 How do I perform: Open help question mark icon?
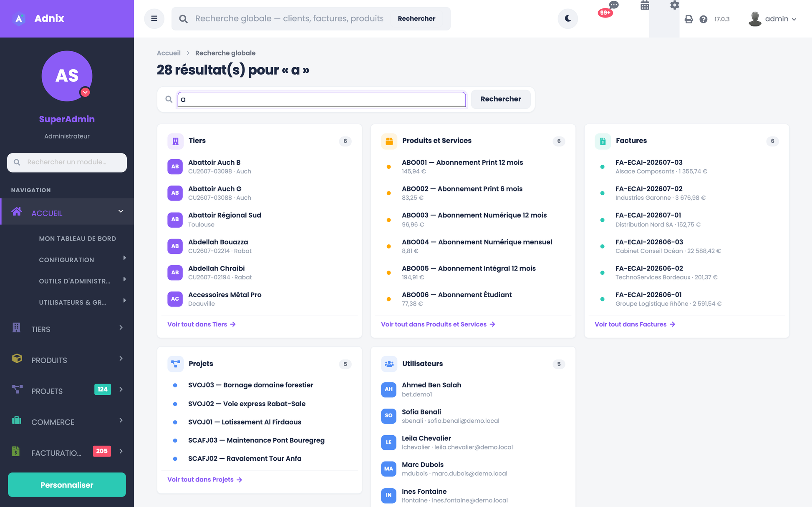pyautogui.click(x=704, y=19)
